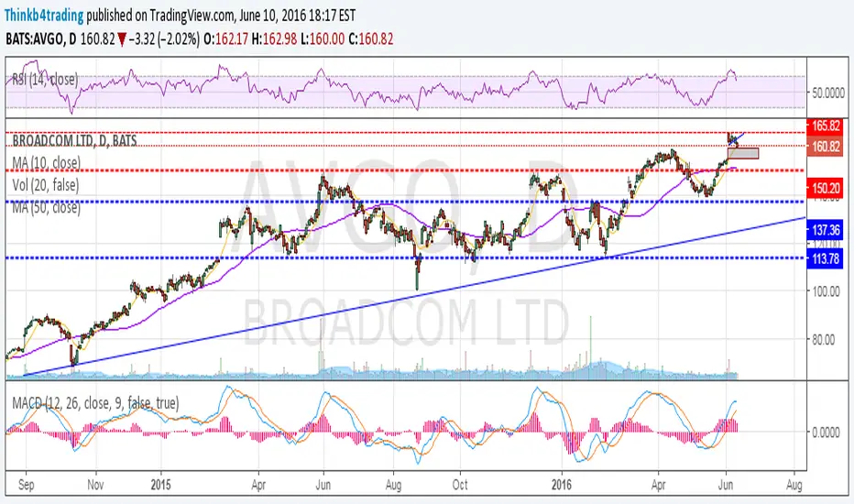This screenshot has width=854, height=504.
Task: Click the Sep label on time axis
Action: pos(26,485)
